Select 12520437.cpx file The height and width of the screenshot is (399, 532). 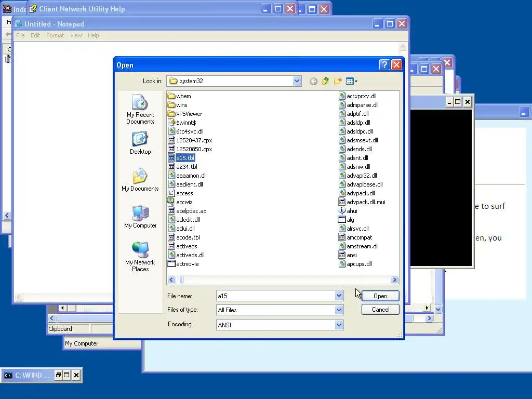190,140
